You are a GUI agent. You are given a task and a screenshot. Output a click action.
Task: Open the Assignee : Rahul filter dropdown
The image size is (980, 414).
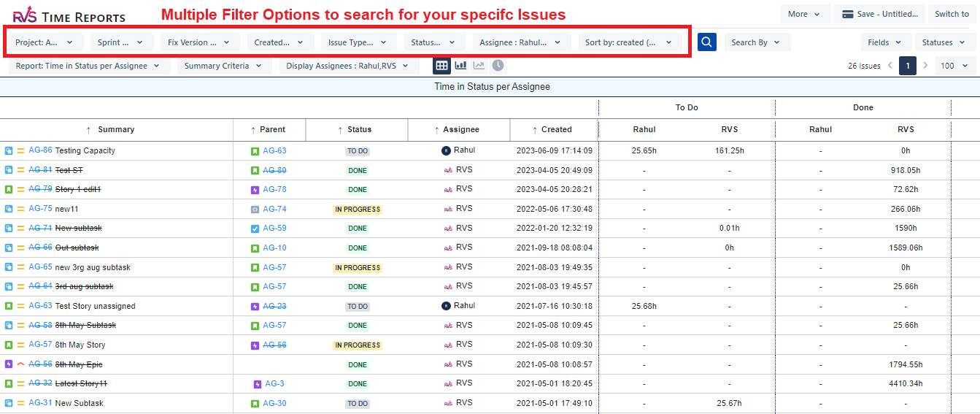tap(521, 42)
